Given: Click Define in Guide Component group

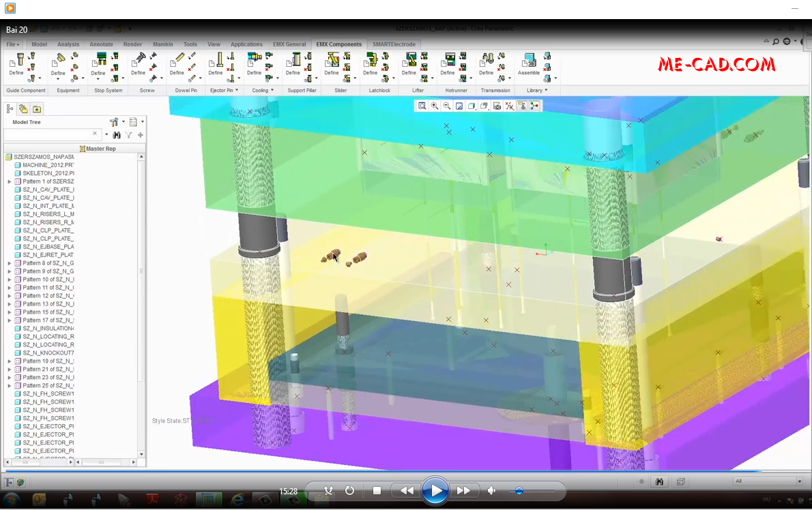Looking at the screenshot, I should (x=14, y=70).
